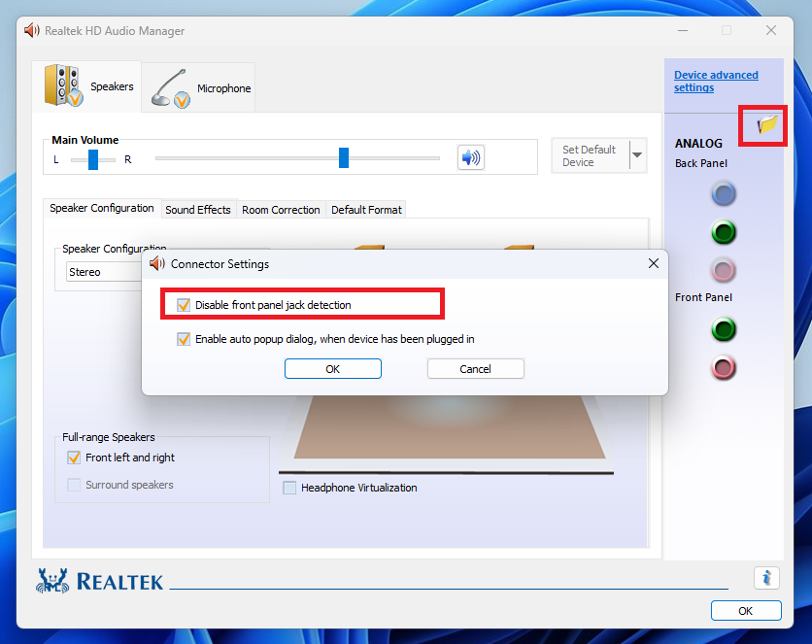Open the Sound Effects tab
This screenshot has height=644, width=812.
198,210
